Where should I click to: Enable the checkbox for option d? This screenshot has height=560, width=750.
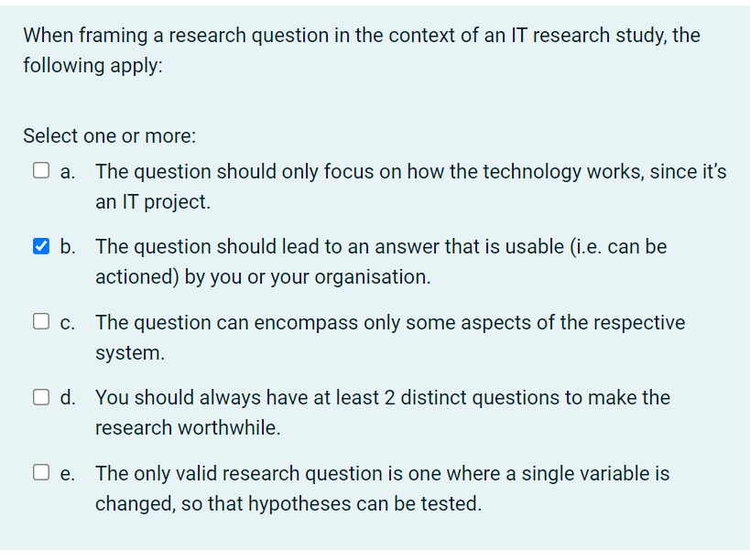pyautogui.click(x=41, y=397)
